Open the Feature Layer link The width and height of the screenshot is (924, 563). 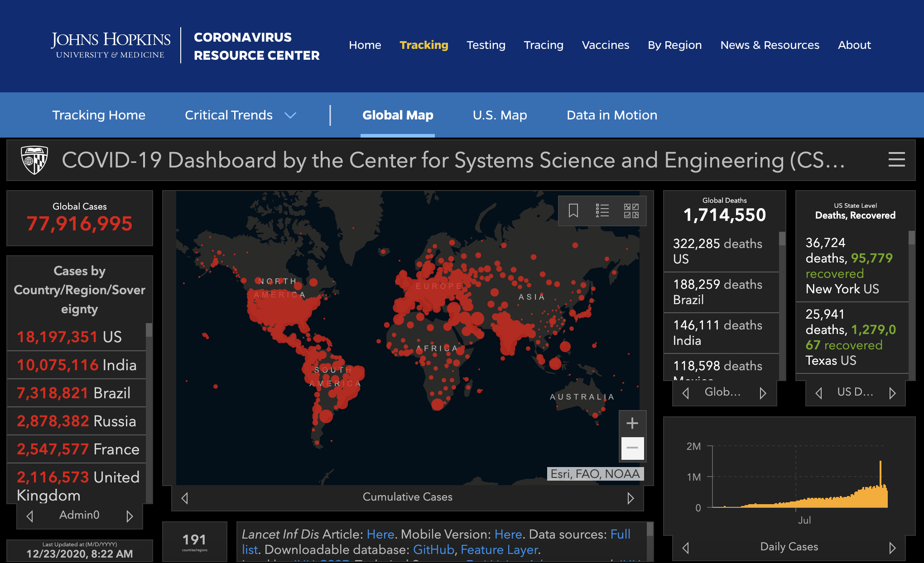(500, 549)
